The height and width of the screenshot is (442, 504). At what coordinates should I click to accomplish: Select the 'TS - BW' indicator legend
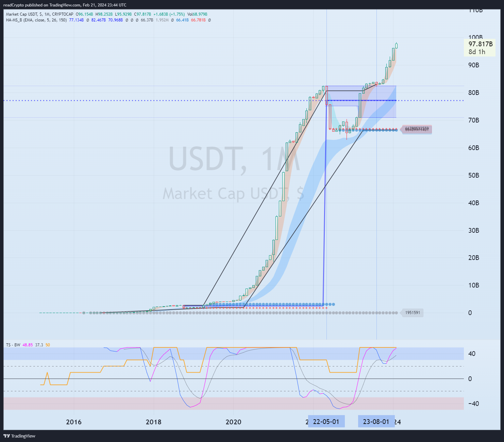pyautogui.click(x=13, y=345)
